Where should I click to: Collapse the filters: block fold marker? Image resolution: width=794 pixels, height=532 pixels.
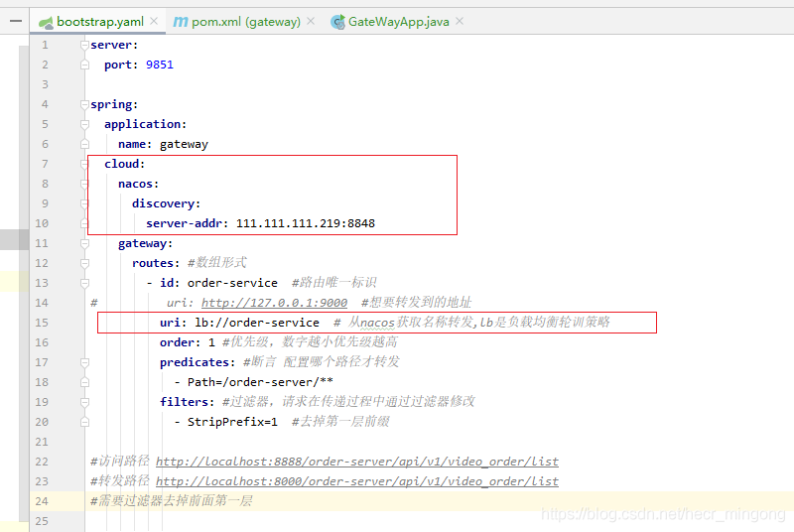84,402
